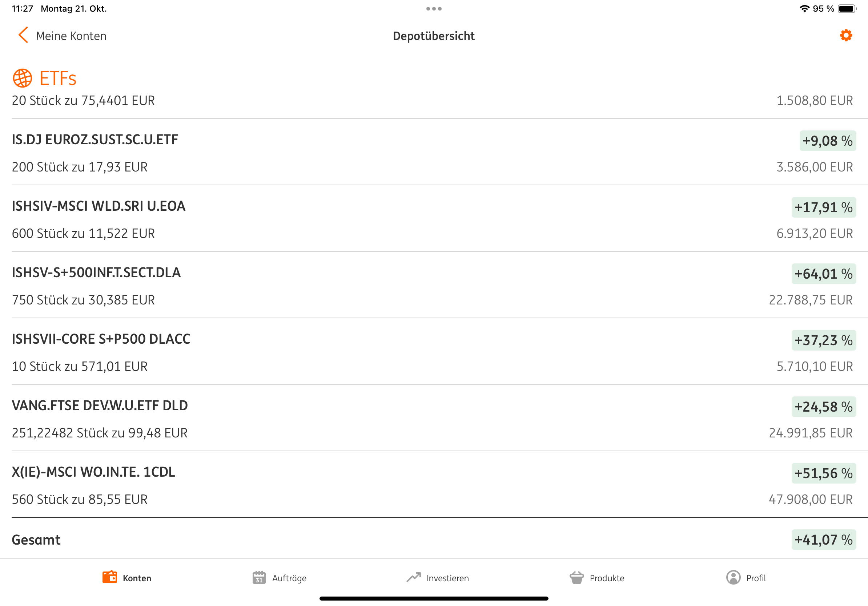Open the ISHSIV-MSCI WLD.SRI U.EOA position
Image resolution: width=868 pixels, height=606 pixels.
tap(99, 206)
